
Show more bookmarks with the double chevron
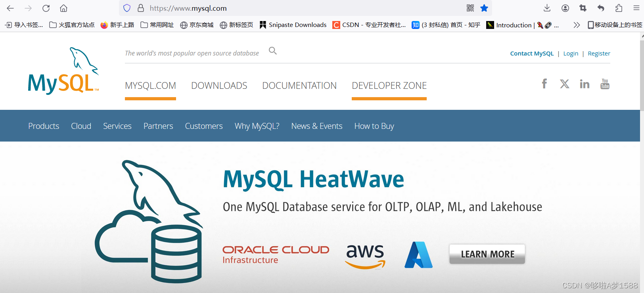coord(577,25)
